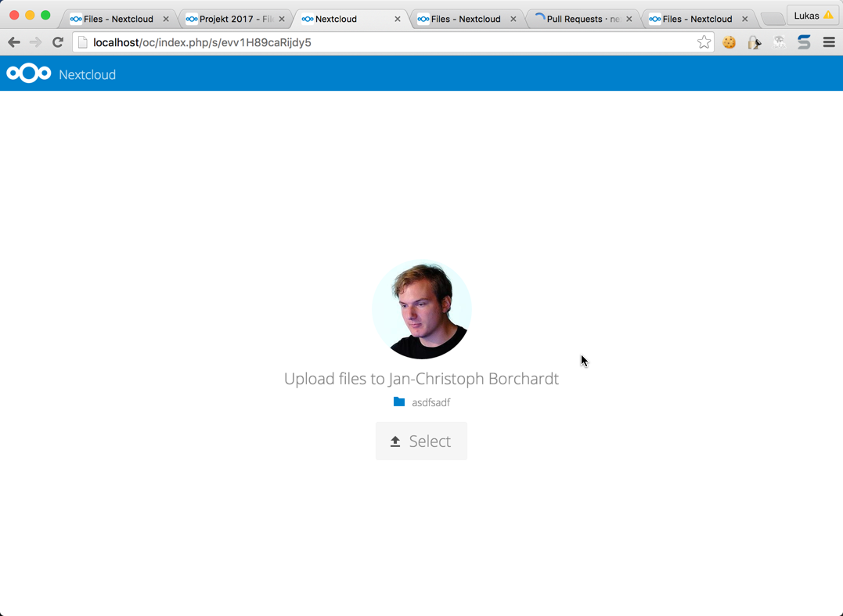
Task: Bookmark the page with star icon
Action: (x=704, y=42)
